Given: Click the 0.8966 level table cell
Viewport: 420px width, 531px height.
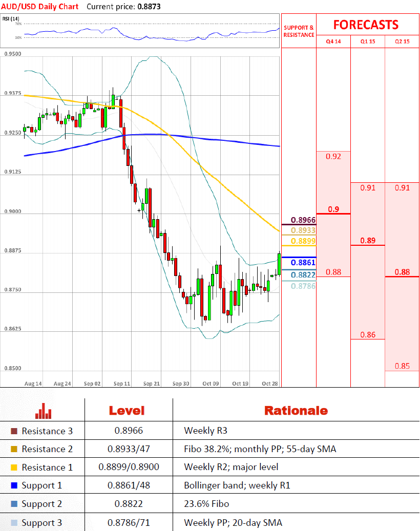Looking at the screenshot, I should [x=129, y=431].
